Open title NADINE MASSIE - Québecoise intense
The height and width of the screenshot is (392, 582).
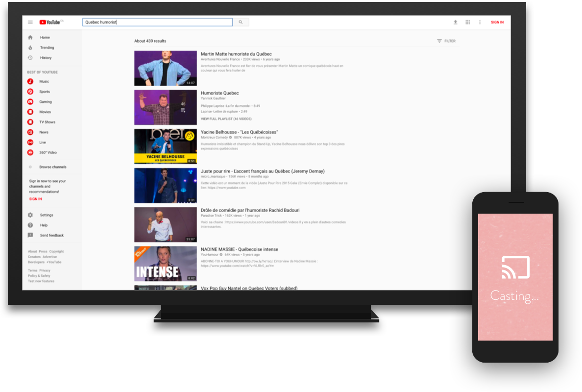[240, 249]
